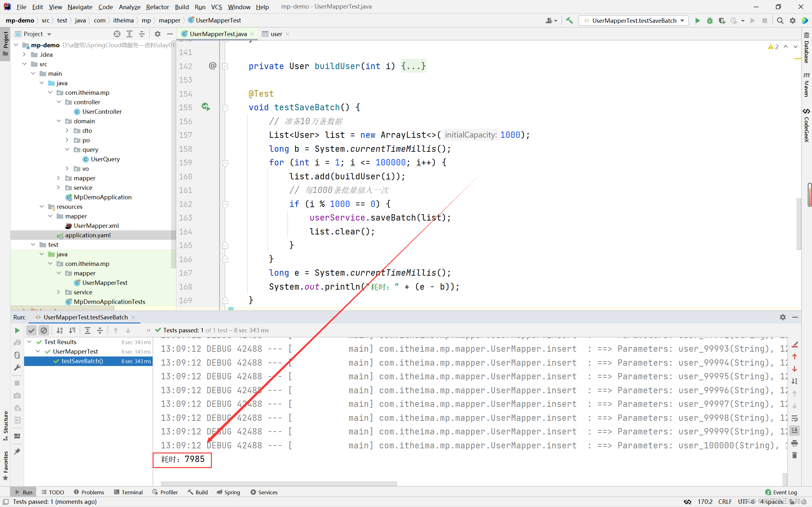Expand the dto folder in project tree
The height and width of the screenshot is (507, 812).
point(67,131)
